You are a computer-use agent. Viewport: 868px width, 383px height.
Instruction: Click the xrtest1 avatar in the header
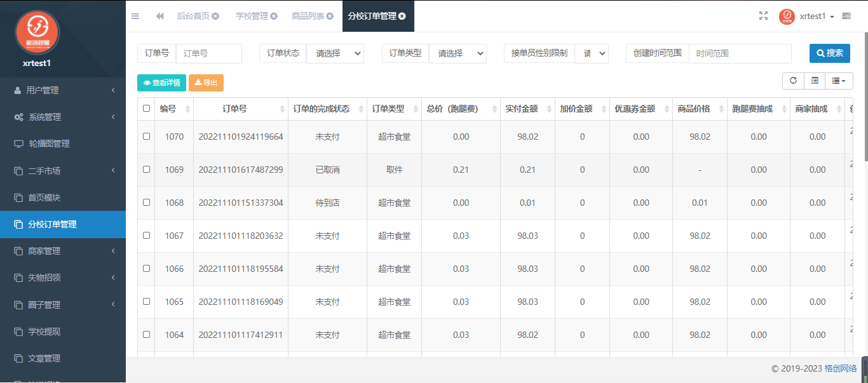click(x=787, y=17)
